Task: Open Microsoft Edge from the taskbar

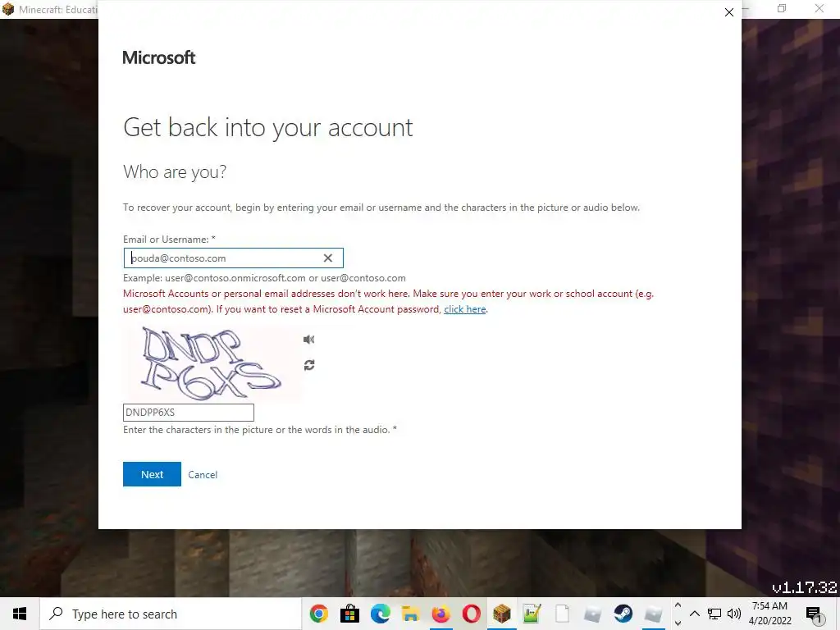Action: (x=380, y=614)
